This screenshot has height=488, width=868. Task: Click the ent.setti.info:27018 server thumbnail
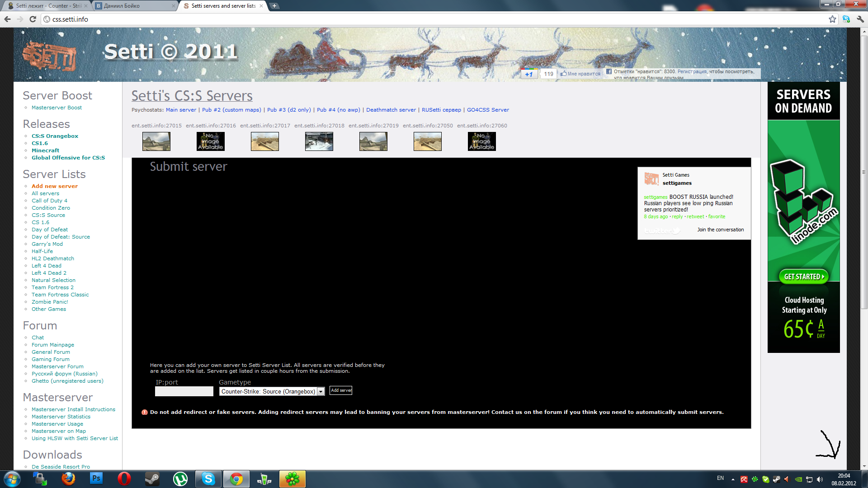pos(319,141)
